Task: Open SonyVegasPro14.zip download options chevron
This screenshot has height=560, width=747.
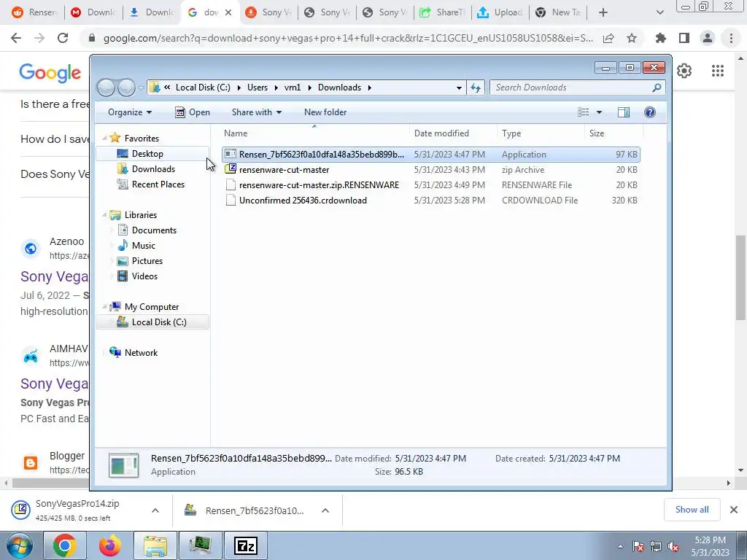Action: coord(155,510)
